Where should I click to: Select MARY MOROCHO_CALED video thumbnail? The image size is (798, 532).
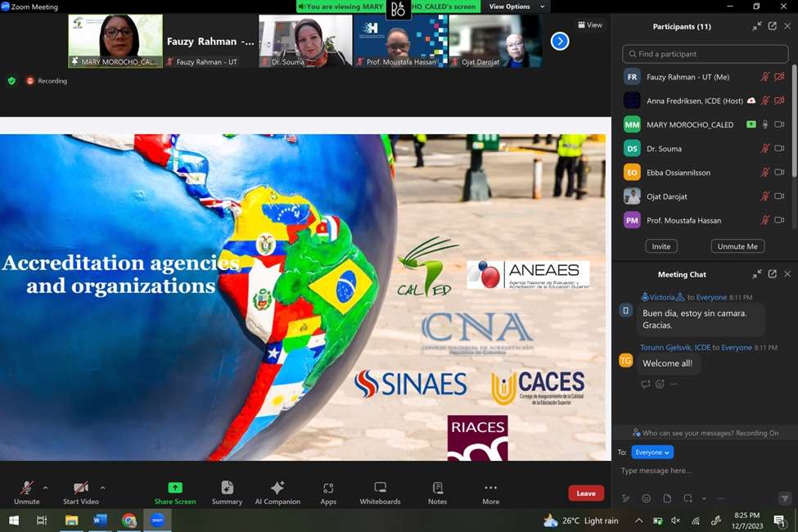[115, 41]
